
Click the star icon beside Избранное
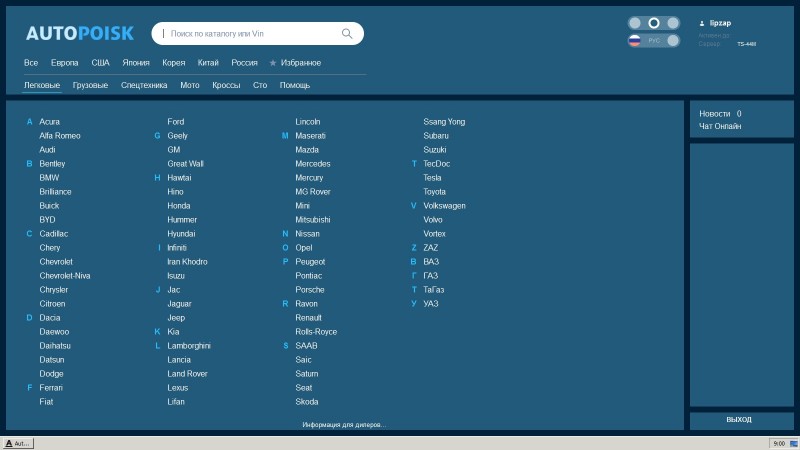pos(273,63)
